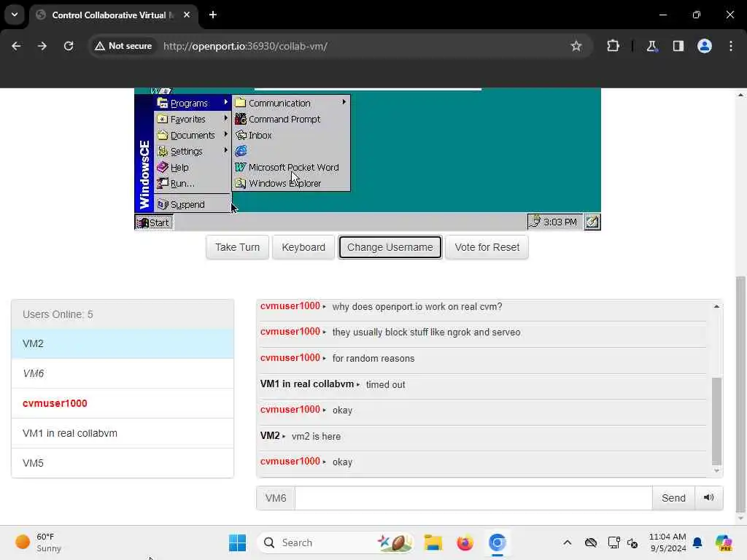Viewport: 747px width, 560px height.
Task: Toggle chat sound speaker icon
Action: pos(708,497)
